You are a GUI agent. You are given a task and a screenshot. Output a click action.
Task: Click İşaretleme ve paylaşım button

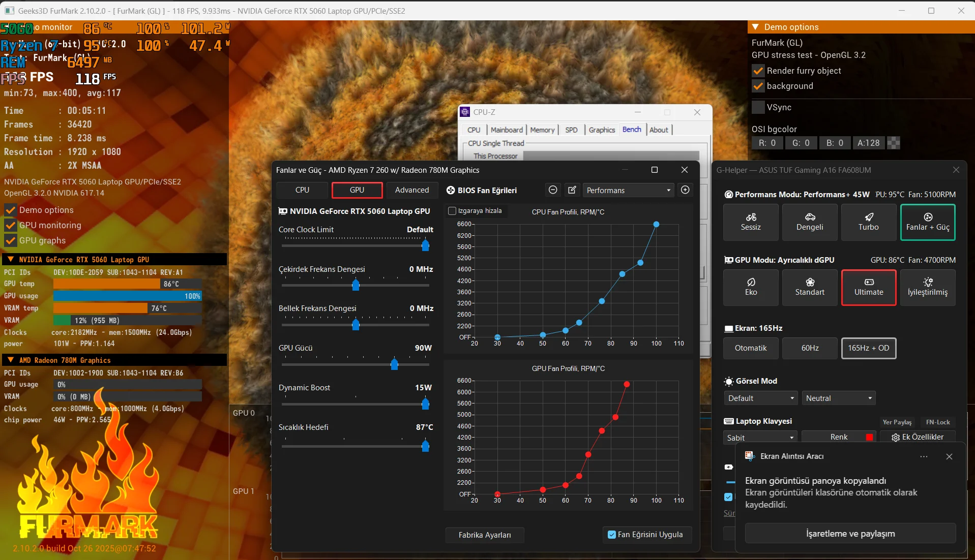click(850, 534)
